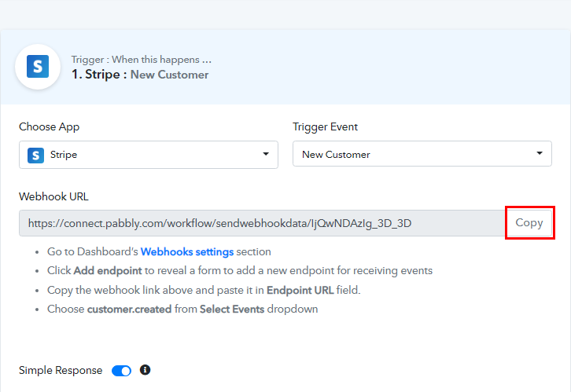571x392 pixels.
Task: Click the "Endpoint URL" instruction line
Action: pos(204,290)
